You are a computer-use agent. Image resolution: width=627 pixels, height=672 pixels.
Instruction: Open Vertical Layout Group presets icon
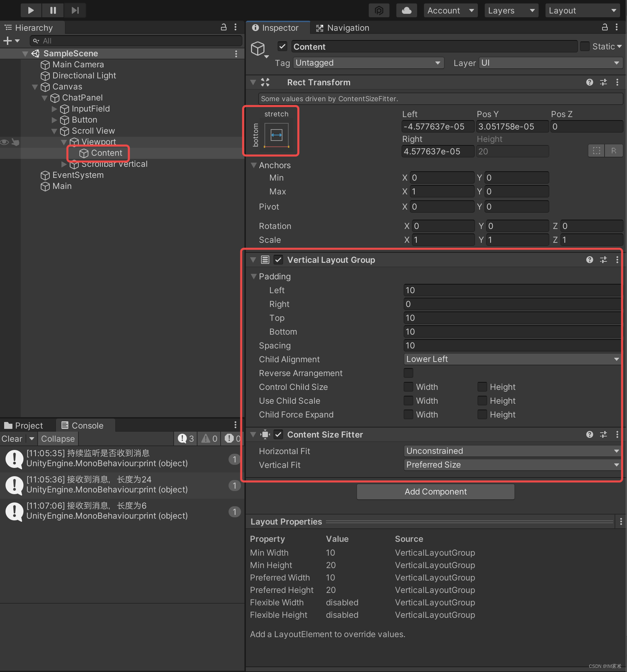tap(604, 260)
